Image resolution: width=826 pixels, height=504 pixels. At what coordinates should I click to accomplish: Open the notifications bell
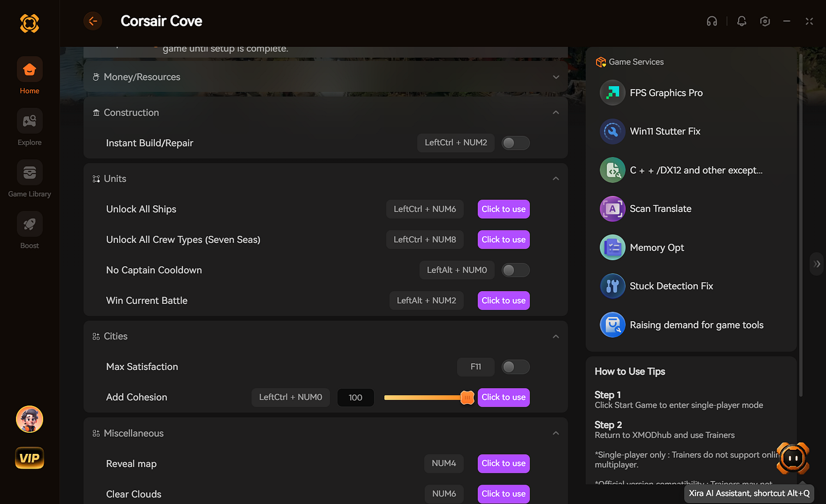click(742, 21)
